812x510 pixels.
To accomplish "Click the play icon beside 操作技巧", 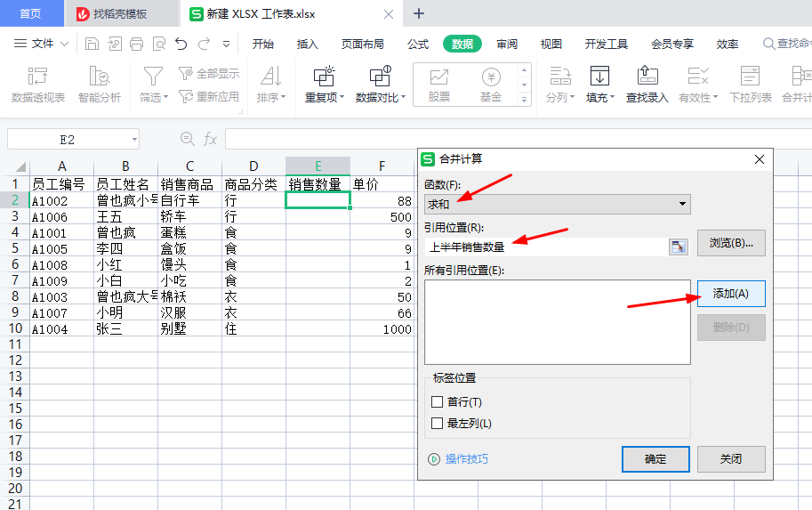I will (434, 459).
